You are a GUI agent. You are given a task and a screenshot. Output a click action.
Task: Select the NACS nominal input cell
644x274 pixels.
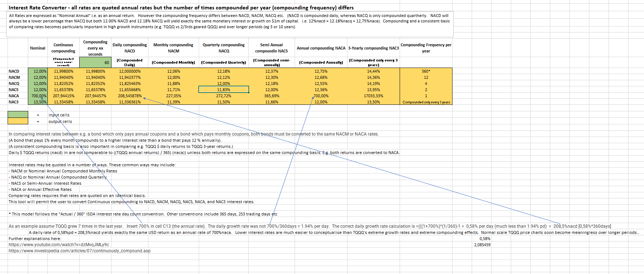[38, 90]
